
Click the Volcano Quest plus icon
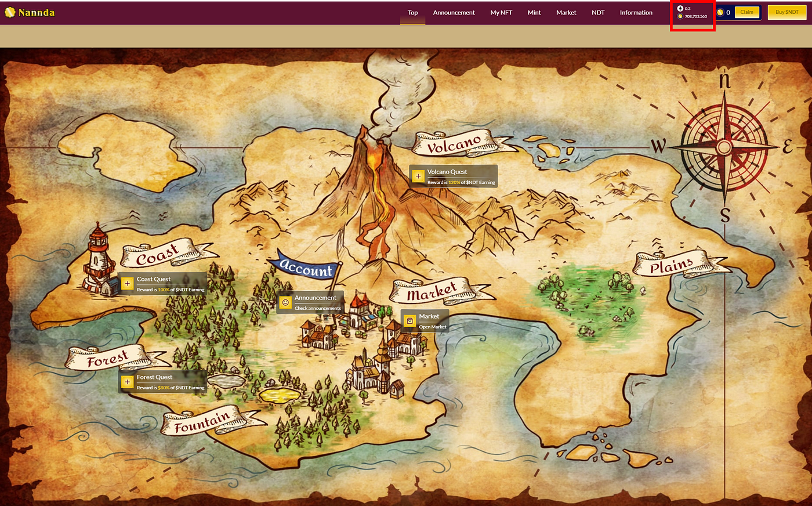(x=418, y=176)
